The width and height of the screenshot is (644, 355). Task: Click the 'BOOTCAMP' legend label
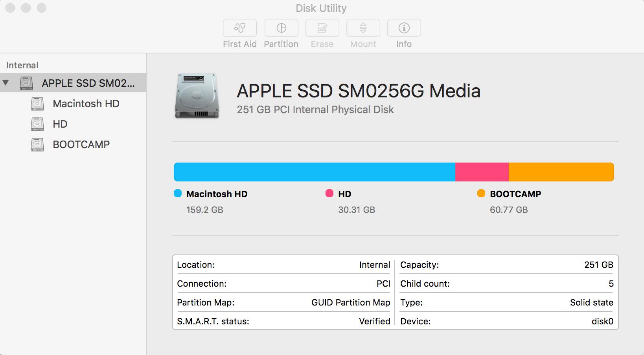pos(515,194)
